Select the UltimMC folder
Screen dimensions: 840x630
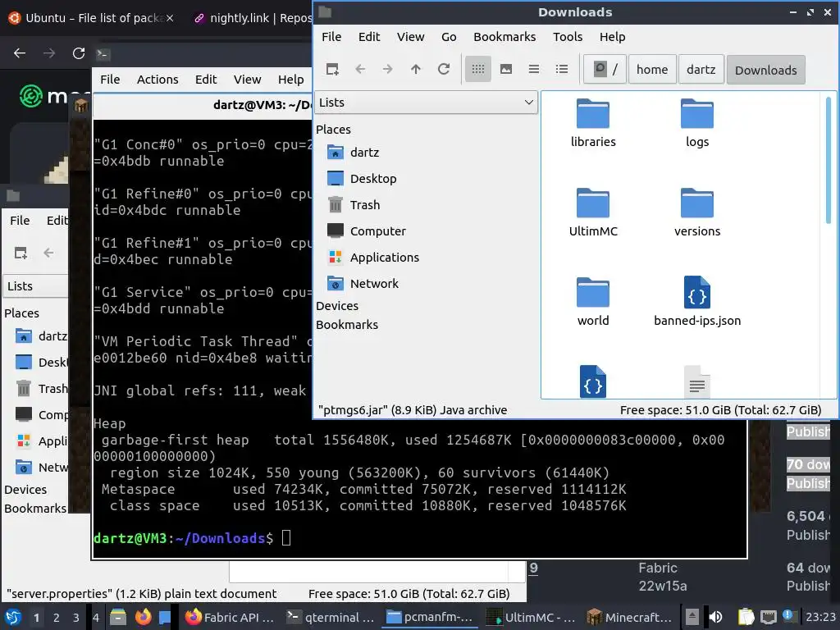click(x=593, y=213)
